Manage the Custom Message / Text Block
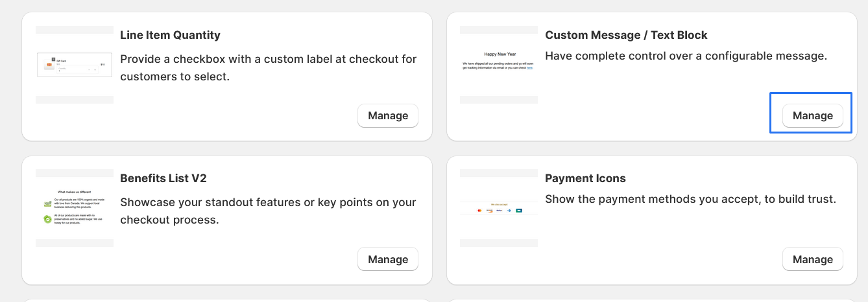The image size is (868, 302). click(x=812, y=116)
